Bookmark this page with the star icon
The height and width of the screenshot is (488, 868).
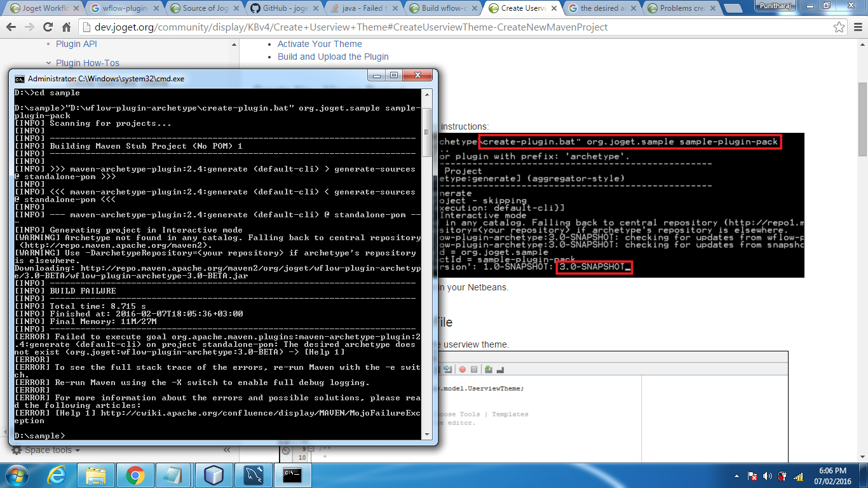pyautogui.click(x=839, y=27)
